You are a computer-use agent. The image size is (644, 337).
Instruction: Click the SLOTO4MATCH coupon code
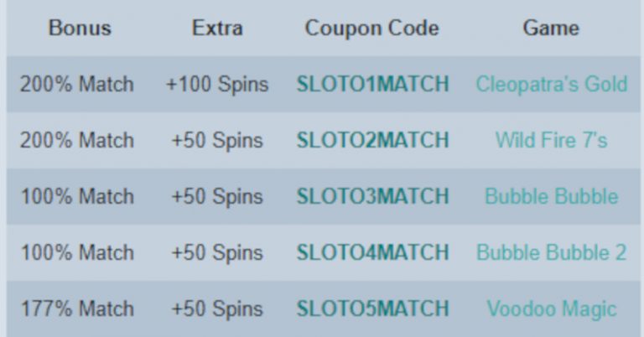372,252
